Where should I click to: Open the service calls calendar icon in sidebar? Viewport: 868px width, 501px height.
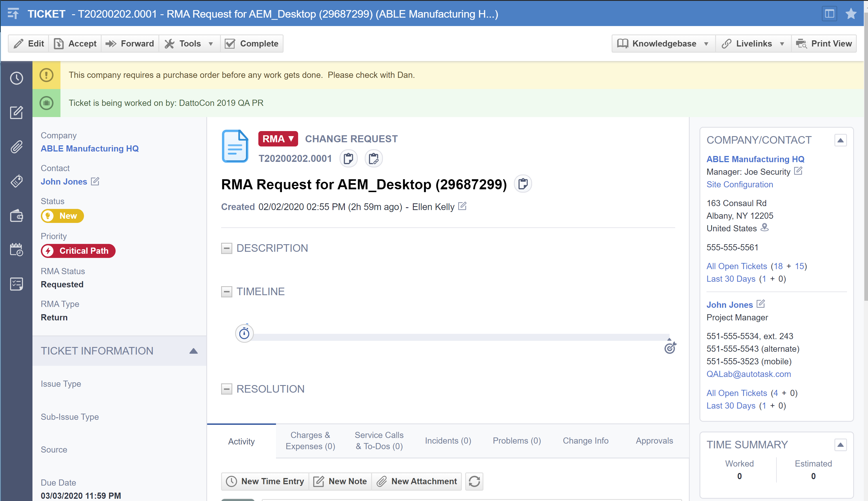tap(16, 250)
